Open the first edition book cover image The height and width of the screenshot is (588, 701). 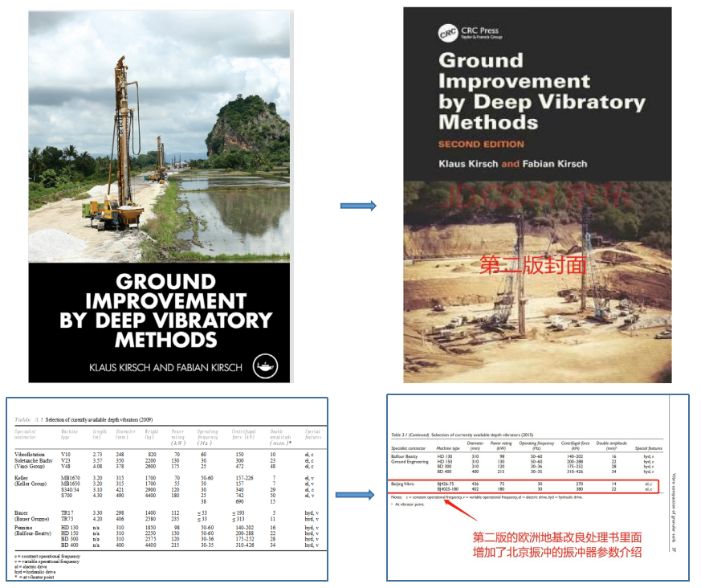[x=161, y=195]
